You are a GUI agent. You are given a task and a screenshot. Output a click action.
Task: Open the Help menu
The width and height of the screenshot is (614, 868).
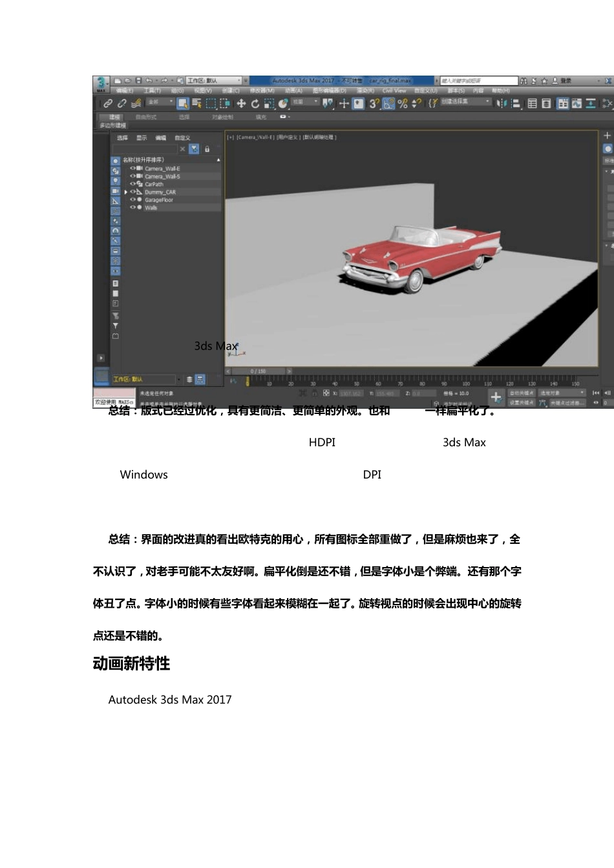[501, 91]
